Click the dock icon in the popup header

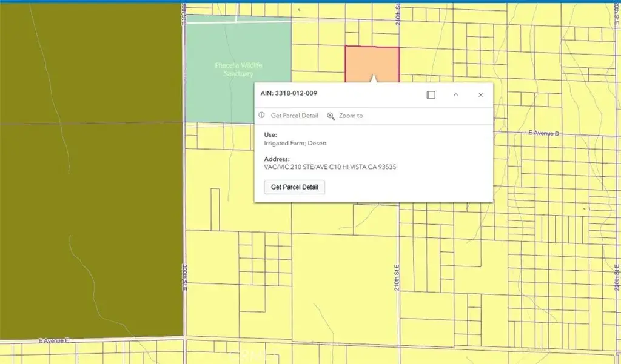431,94
